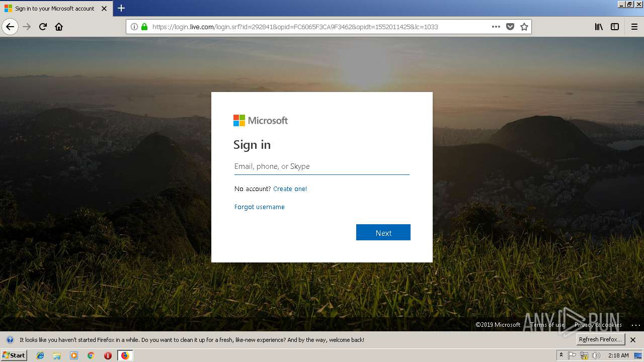Open the footer ellipsis menu

(636, 325)
